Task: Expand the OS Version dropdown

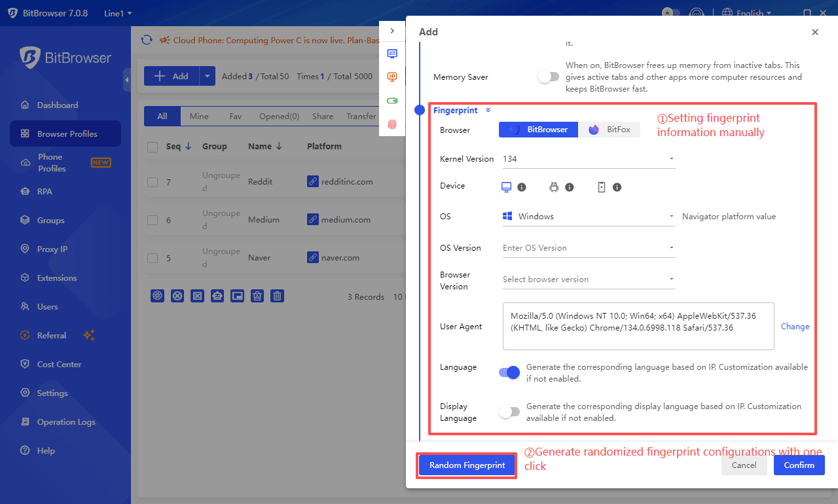Action: 588,248
